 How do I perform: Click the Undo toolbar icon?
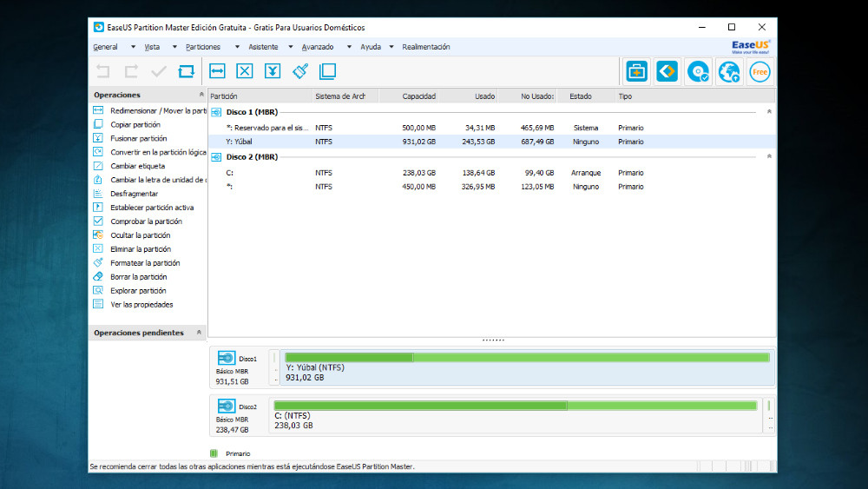point(103,71)
